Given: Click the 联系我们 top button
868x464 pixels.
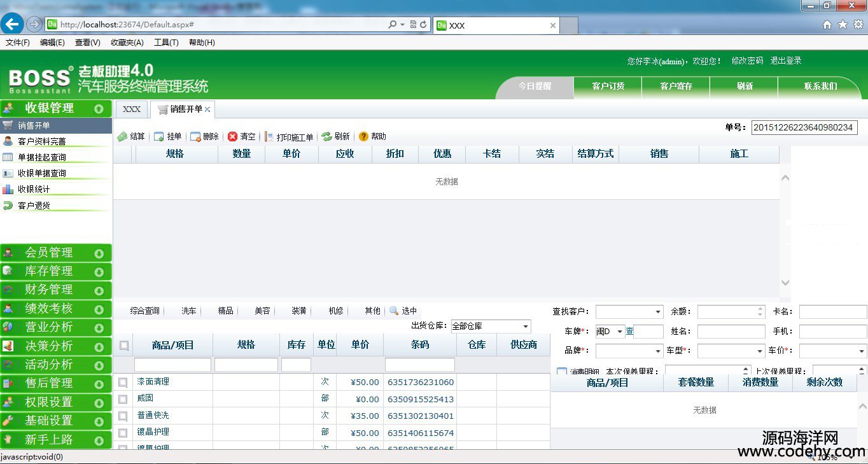Looking at the screenshot, I should [x=821, y=87].
